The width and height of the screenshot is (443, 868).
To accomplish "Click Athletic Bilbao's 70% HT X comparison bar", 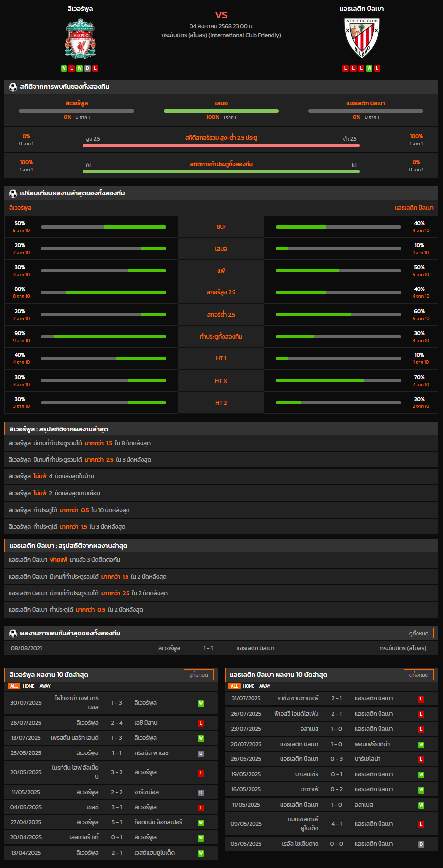I will tap(338, 381).
